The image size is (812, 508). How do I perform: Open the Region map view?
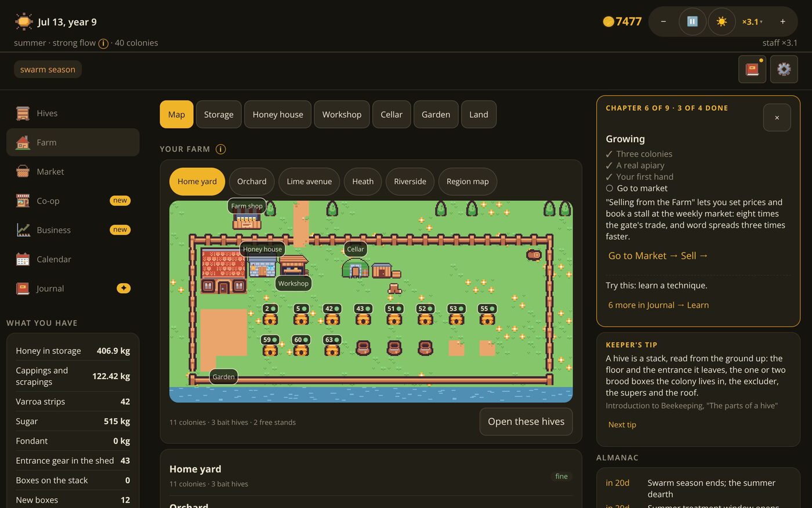(x=467, y=182)
